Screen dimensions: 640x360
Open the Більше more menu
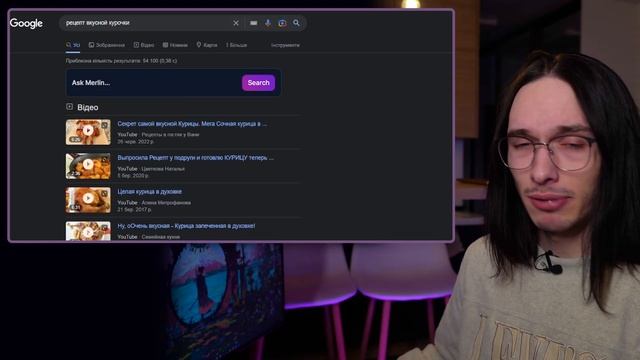(237, 45)
